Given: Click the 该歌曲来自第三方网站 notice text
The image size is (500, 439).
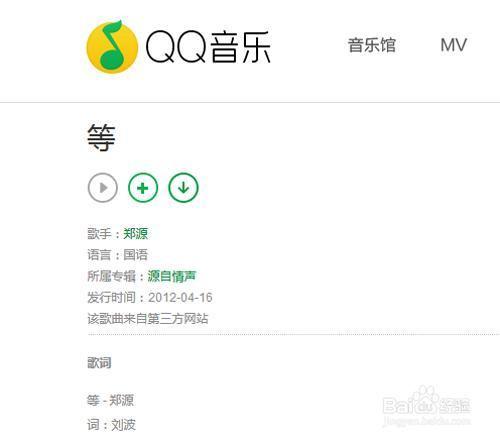Looking at the screenshot, I should coord(148,319).
